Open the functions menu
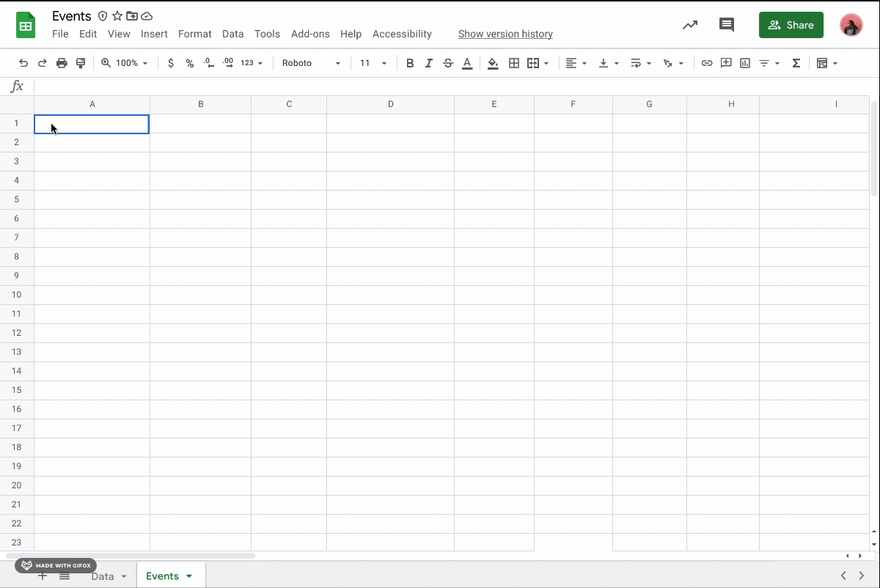Screen dimensions: 880x588 [x=796, y=63]
